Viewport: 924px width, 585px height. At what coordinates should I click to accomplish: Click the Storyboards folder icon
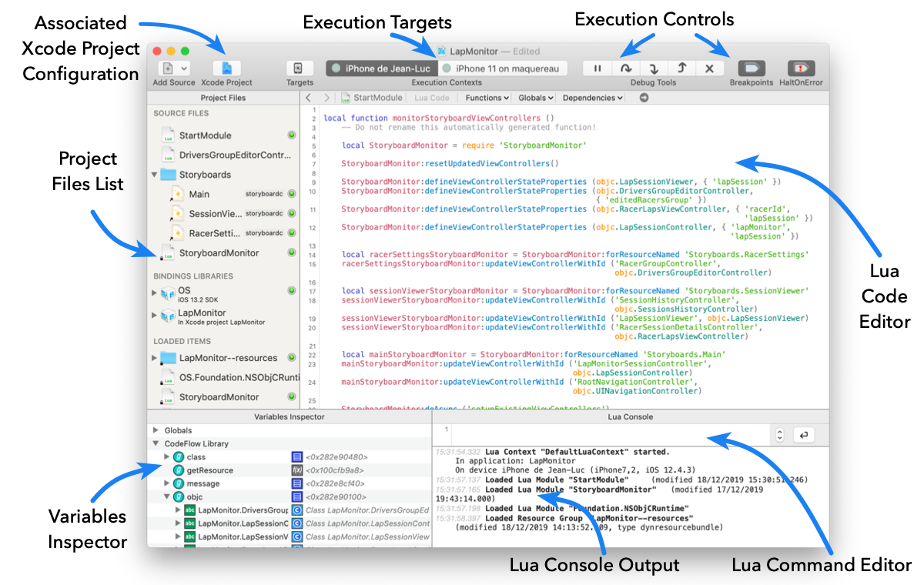pos(168,175)
